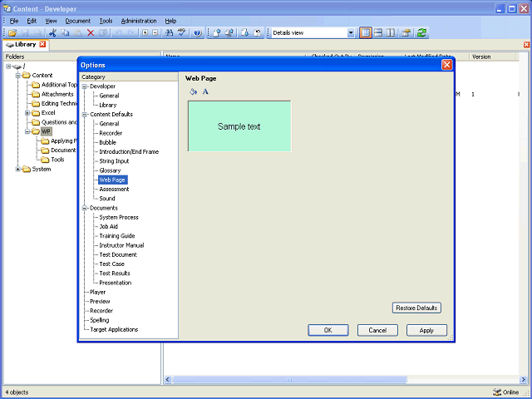The height and width of the screenshot is (399, 532).
Task: Click the Collapse all toolbar icon
Action: tap(155, 33)
